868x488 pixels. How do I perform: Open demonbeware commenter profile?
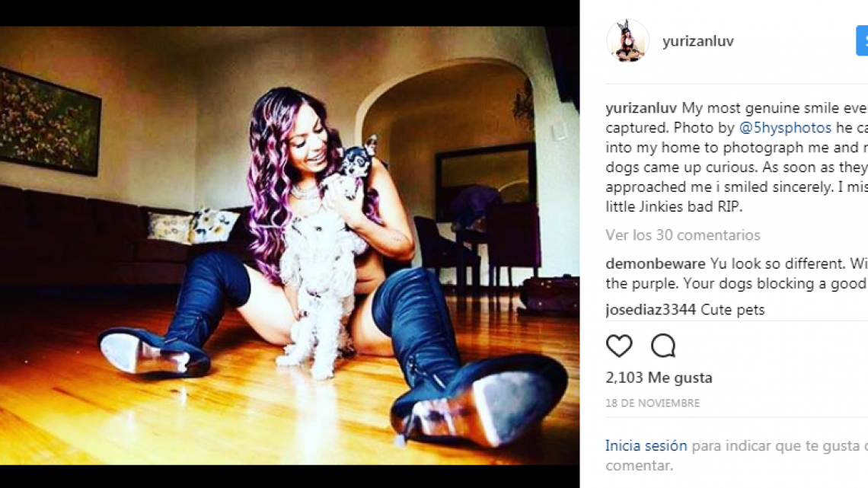pos(656,263)
